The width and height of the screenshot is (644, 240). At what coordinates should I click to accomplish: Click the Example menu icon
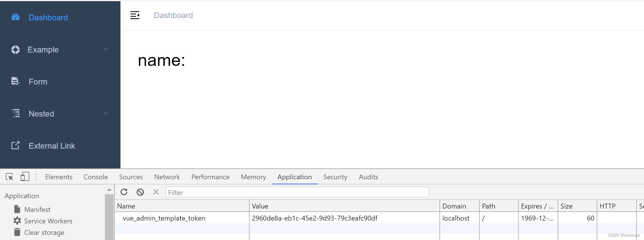pyautogui.click(x=15, y=50)
